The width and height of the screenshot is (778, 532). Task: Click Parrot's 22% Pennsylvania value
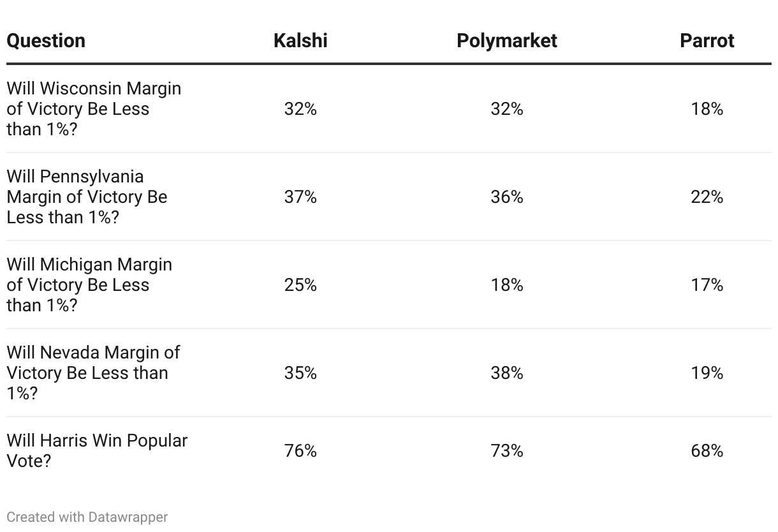point(707,197)
